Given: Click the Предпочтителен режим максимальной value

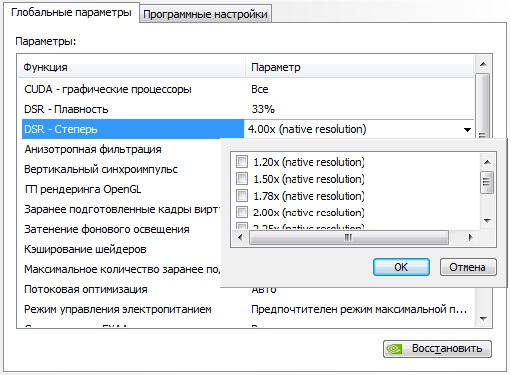Looking at the screenshot, I should tap(359, 309).
